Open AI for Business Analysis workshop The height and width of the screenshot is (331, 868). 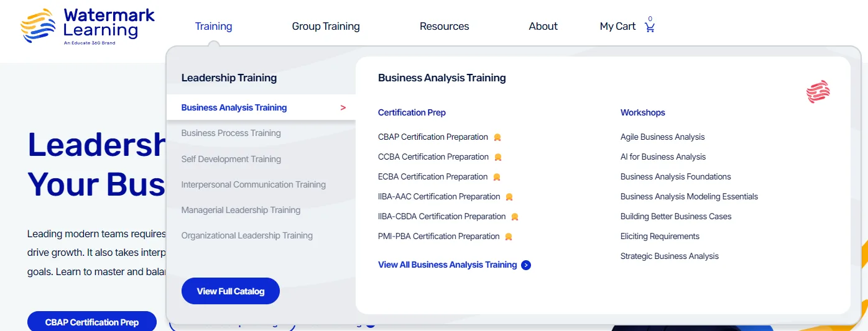click(663, 156)
